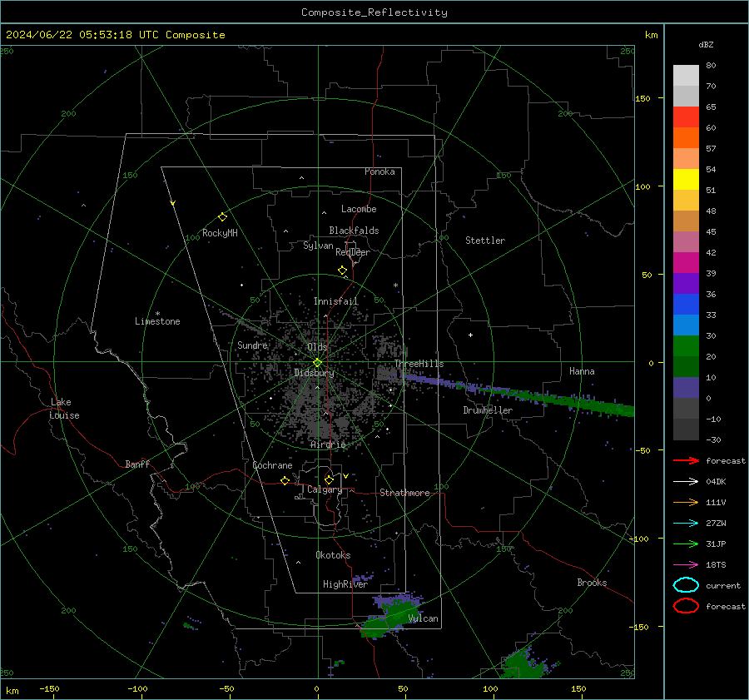Click the -100 tick label on right axis
This screenshot has width=749, height=700.
click(638, 539)
